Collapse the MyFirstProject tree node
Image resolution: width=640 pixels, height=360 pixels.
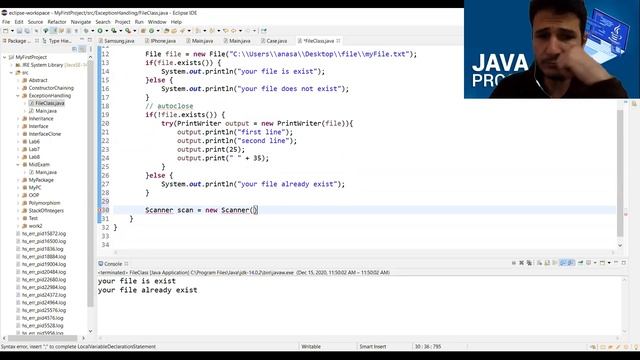pos(4,57)
